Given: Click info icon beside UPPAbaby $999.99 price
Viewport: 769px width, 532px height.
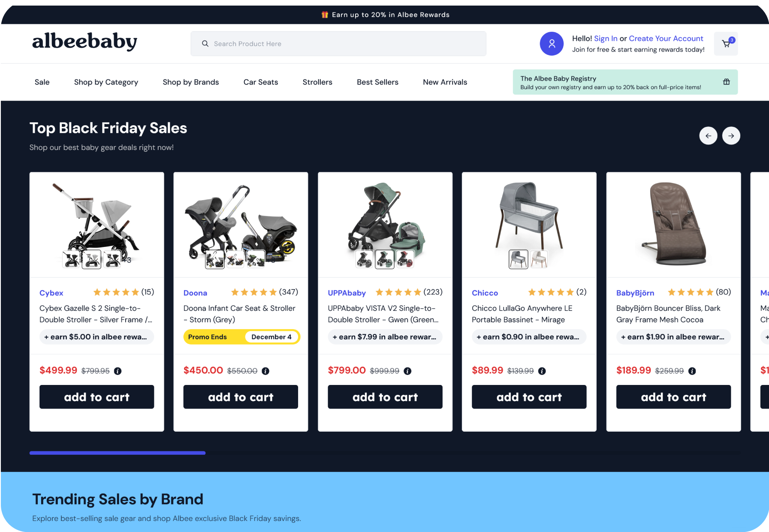Looking at the screenshot, I should pyautogui.click(x=407, y=371).
